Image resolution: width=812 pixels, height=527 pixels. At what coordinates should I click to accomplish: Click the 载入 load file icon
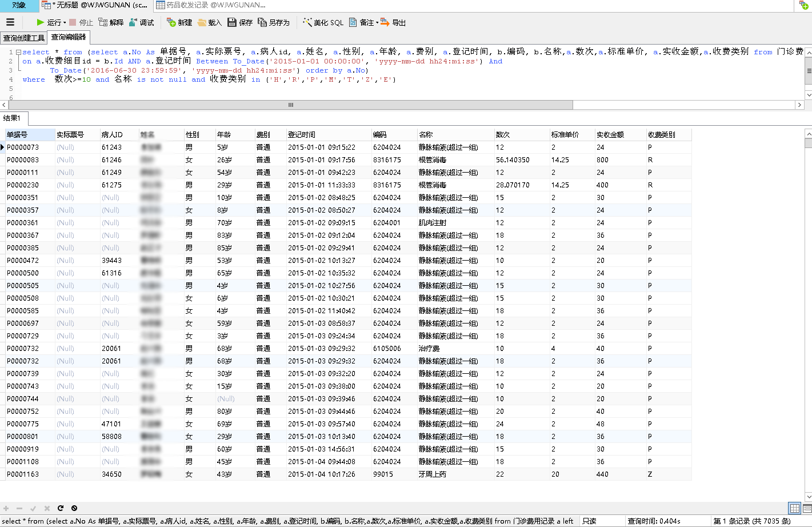(x=209, y=22)
